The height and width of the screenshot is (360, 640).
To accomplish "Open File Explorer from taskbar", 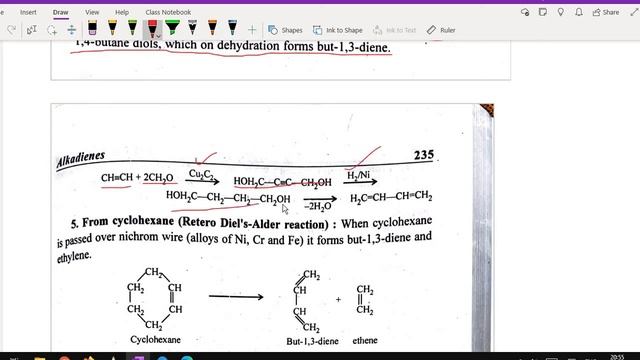I will pos(40,358).
